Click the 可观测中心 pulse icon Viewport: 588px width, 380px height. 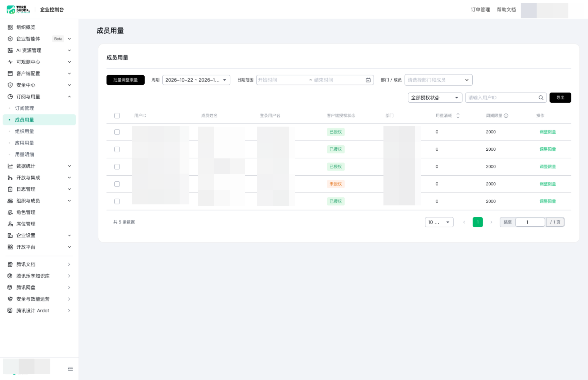click(10, 62)
